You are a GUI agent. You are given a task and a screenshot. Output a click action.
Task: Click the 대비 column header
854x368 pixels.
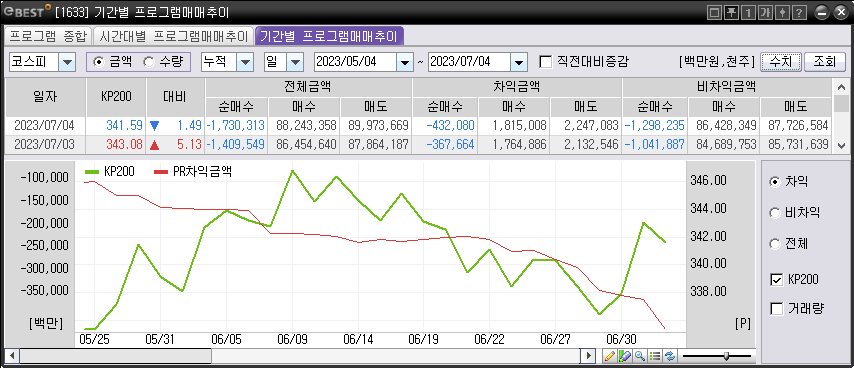[x=176, y=97]
